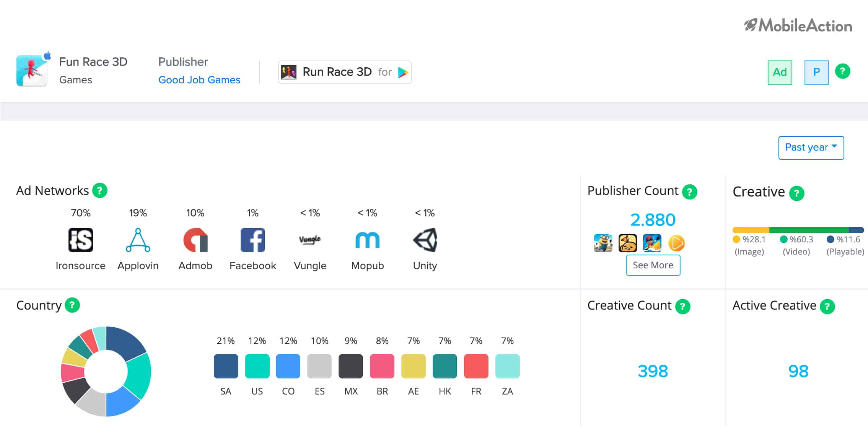Image resolution: width=868 pixels, height=427 pixels.
Task: Click the blue P badge
Action: tap(816, 72)
